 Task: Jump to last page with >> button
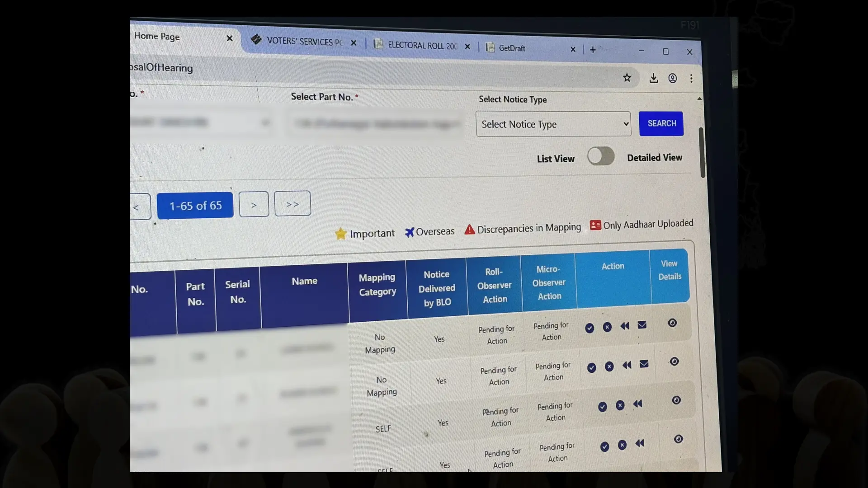[292, 204]
